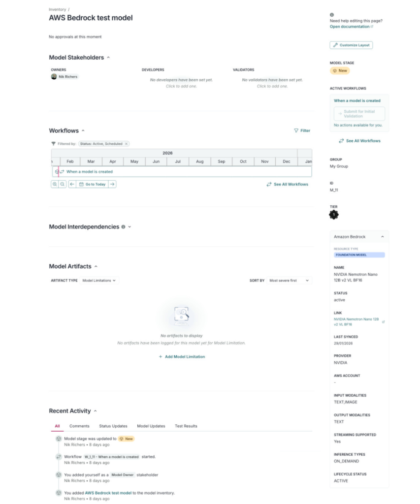Remove the Status: Active, Scheduled filter chip
This screenshot has width=420, height=504.
pos(127,144)
